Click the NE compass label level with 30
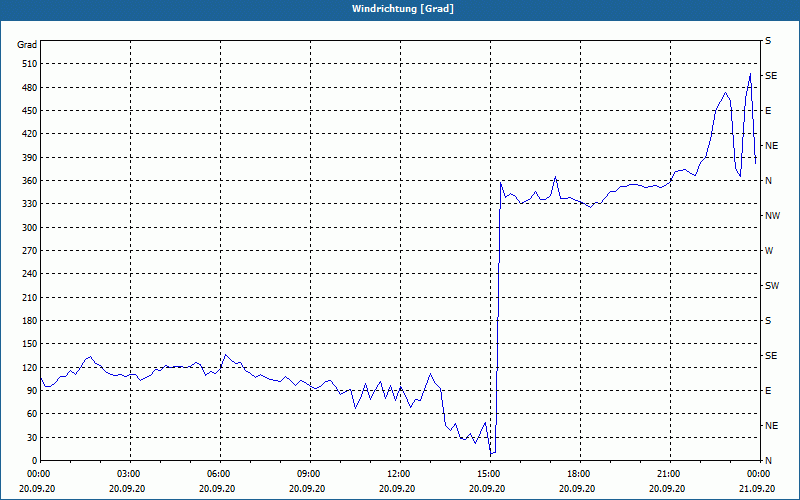The height and width of the screenshot is (500, 800). tap(771, 426)
